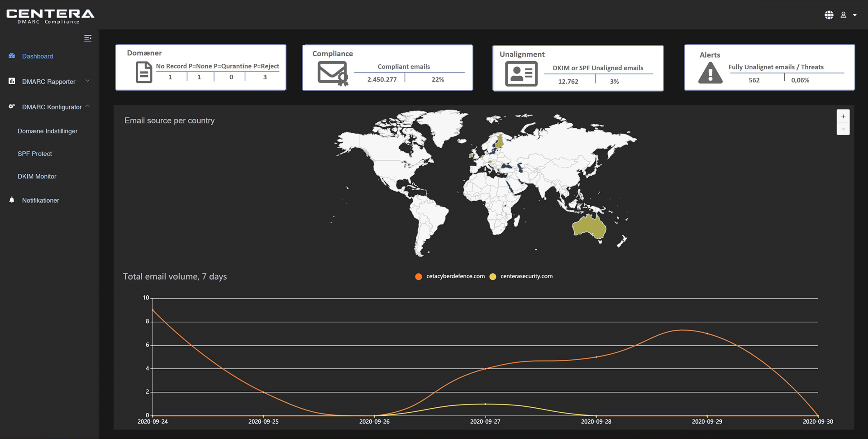The height and width of the screenshot is (439, 868).
Task: Click the Centera DMARC Compliance logo
Action: tap(50, 16)
